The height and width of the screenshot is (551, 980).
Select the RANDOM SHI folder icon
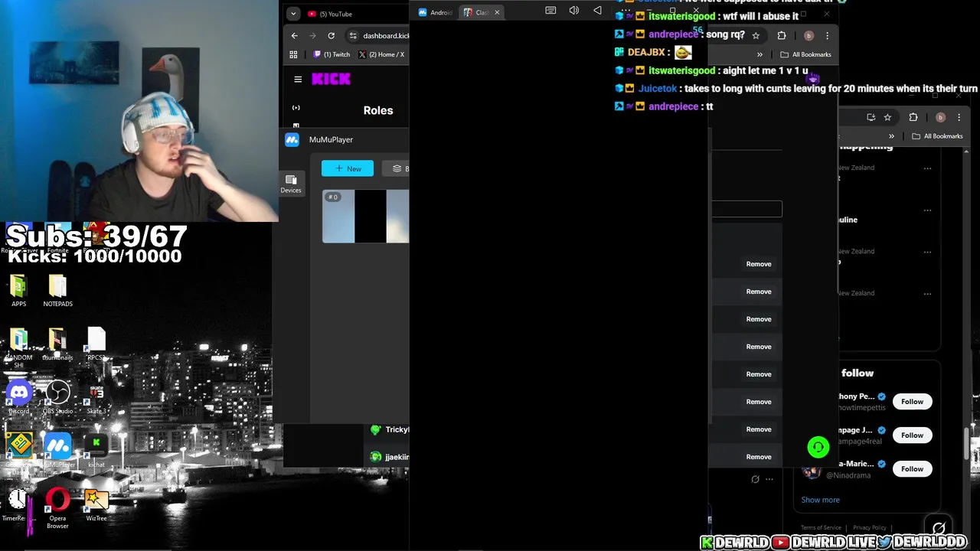[x=18, y=347]
